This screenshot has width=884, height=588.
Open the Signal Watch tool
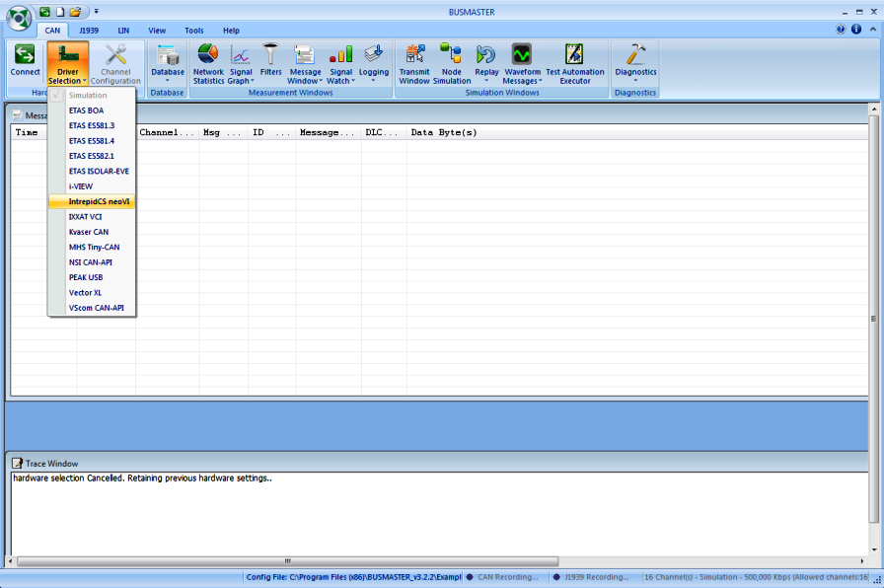click(x=340, y=61)
